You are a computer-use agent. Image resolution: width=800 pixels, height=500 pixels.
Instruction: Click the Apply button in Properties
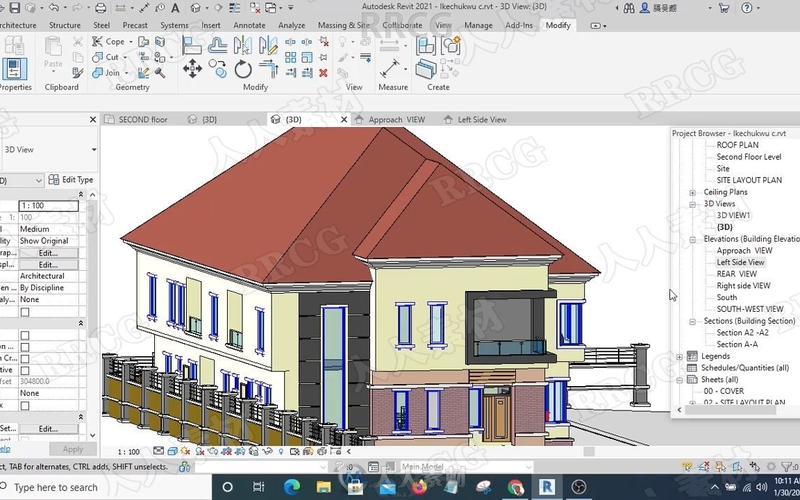coord(72,449)
